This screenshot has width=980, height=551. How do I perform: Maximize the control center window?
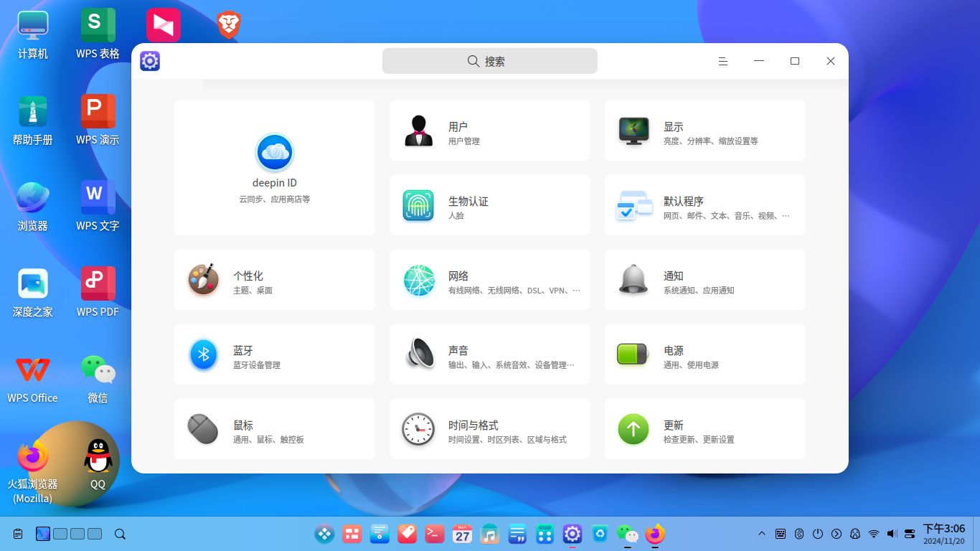point(795,61)
